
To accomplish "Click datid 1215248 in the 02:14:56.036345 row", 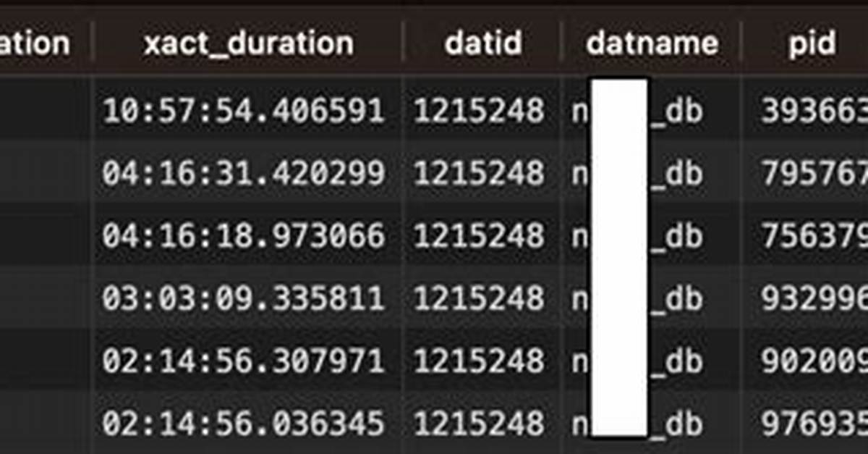I will pyautogui.click(x=479, y=424).
